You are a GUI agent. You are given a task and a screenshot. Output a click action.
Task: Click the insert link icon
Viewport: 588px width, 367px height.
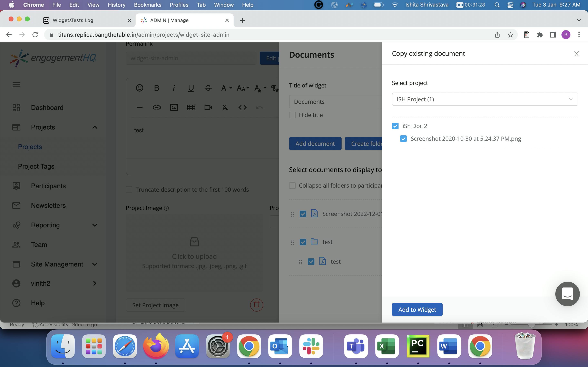(156, 107)
